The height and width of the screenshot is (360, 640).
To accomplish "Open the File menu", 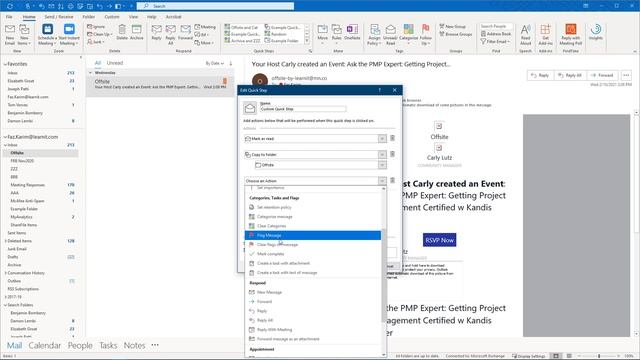I will 9,17.
